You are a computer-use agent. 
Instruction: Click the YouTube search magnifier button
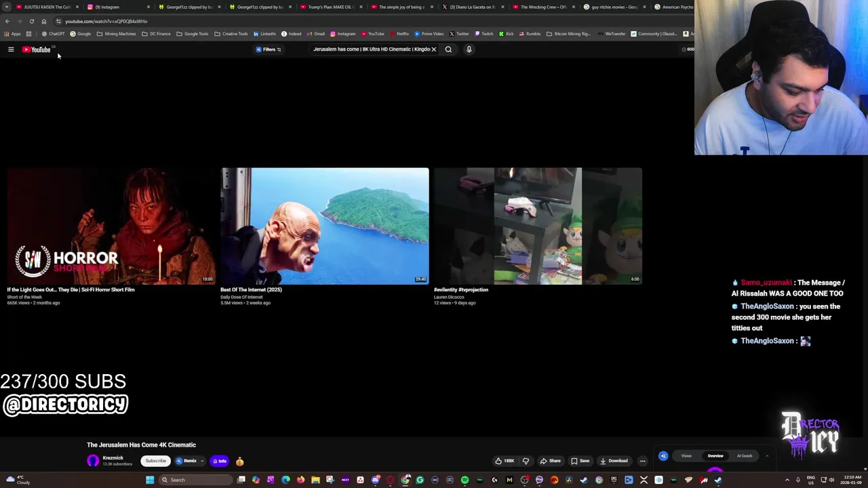(x=448, y=49)
